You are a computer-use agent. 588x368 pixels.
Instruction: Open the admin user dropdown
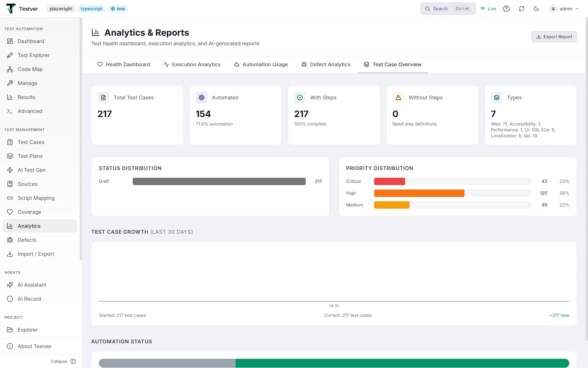564,9
